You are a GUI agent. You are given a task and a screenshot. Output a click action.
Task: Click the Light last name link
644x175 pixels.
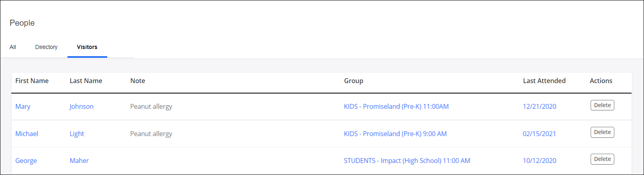[77, 134]
